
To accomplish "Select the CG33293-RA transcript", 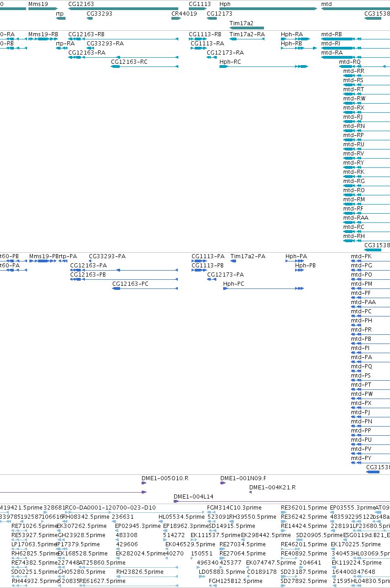I will coord(90,48).
